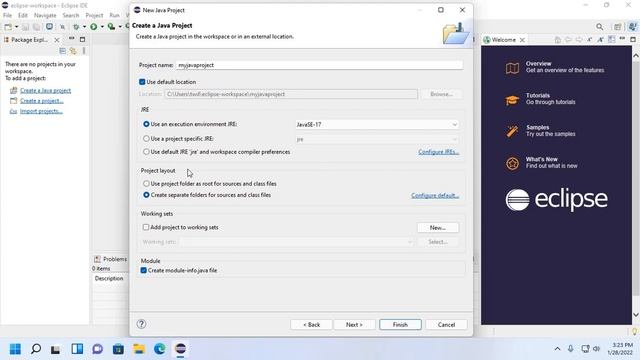Click the What's New star icon
The height and width of the screenshot is (360, 640).
tap(512, 164)
